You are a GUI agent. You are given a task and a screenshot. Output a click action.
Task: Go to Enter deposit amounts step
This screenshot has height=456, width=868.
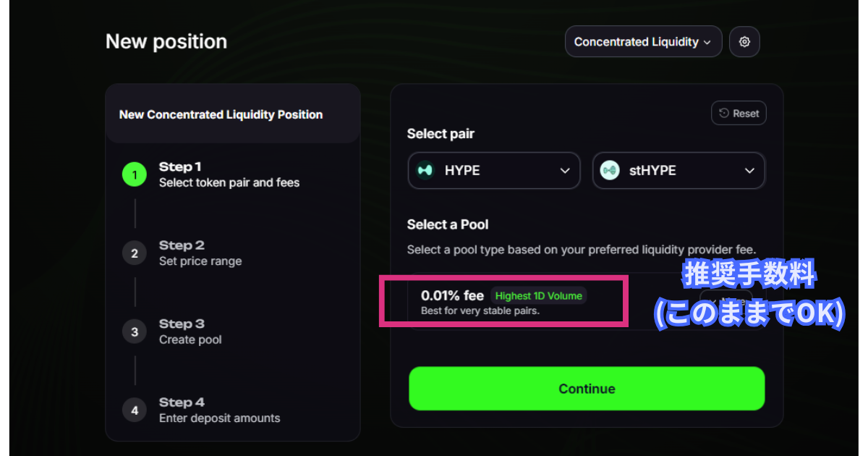[x=219, y=410]
